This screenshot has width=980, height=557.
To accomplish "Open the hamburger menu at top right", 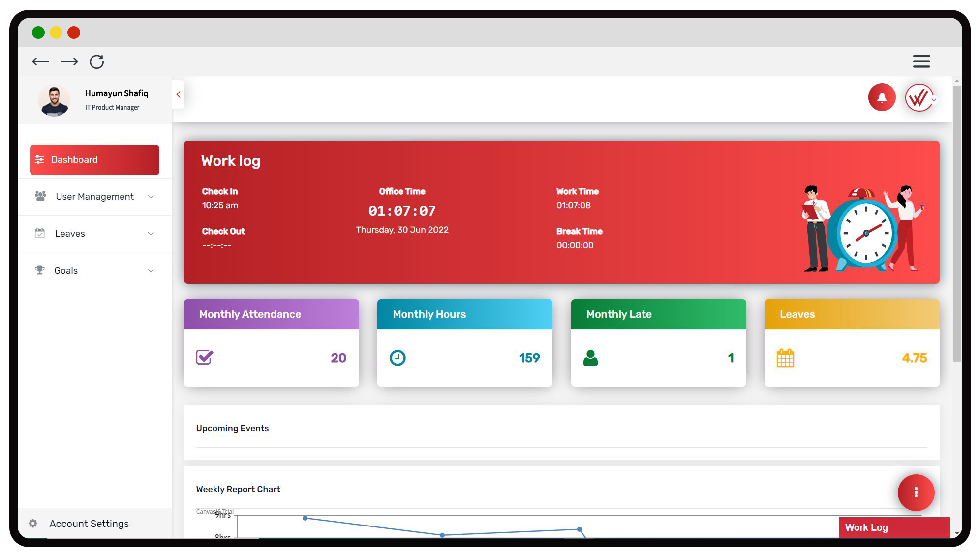I will 921,61.
